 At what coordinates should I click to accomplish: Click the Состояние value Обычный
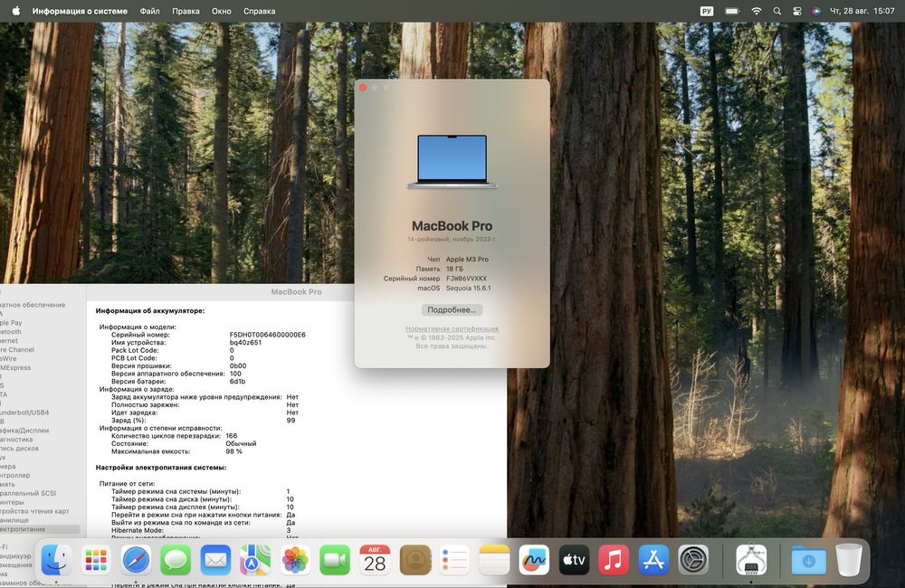[241, 444]
